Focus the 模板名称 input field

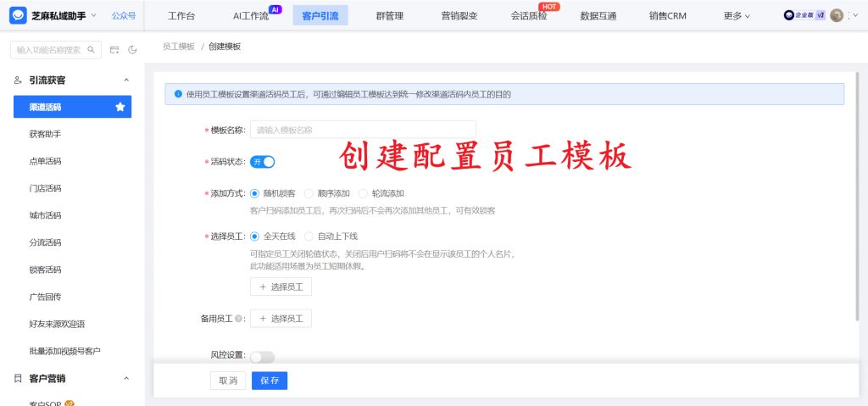click(363, 130)
